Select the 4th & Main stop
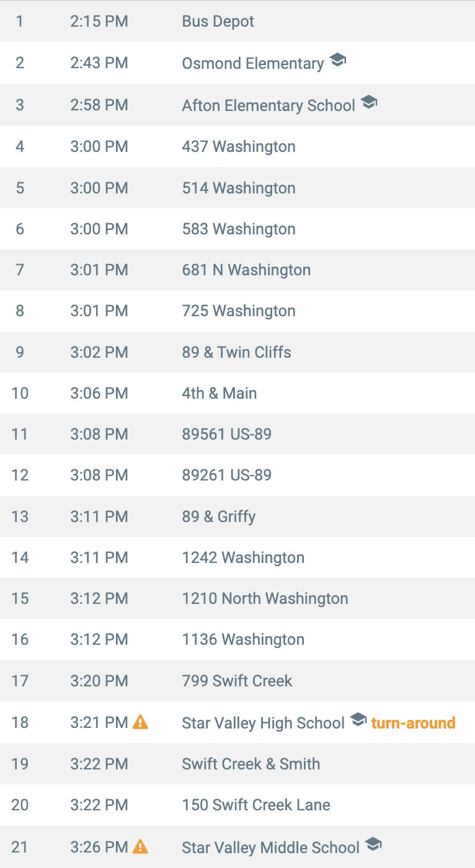475x868 pixels. [238, 393]
